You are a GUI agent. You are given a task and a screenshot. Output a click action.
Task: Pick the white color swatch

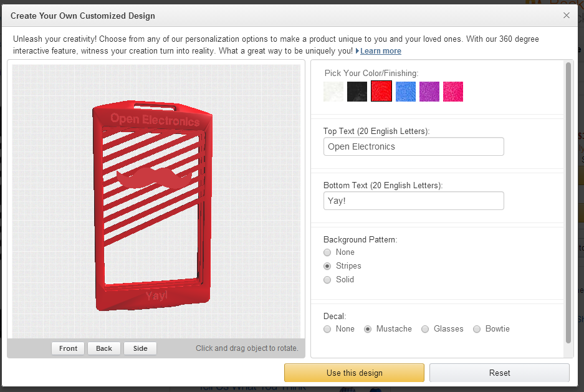(333, 92)
